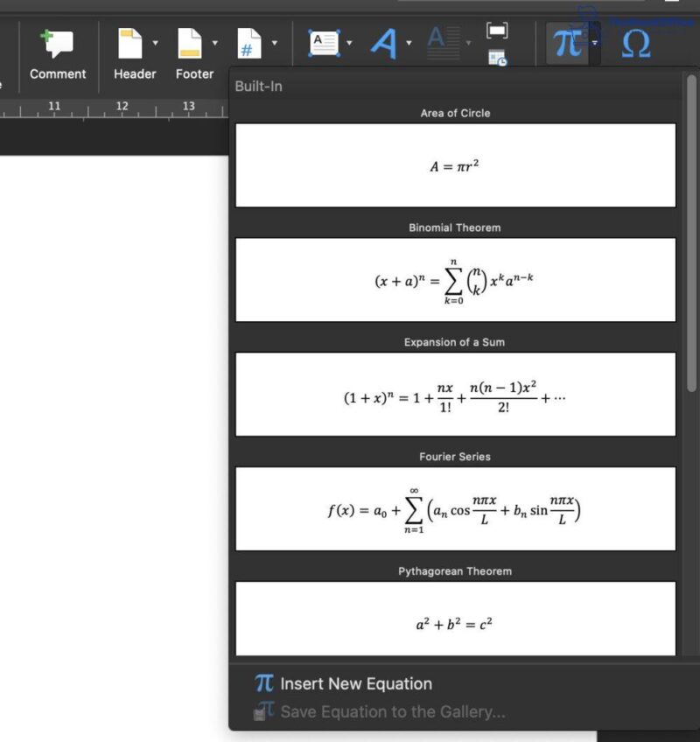The width and height of the screenshot is (700, 742).
Task: Expand the Text Box dropdown arrow
Action: coord(348,42)
